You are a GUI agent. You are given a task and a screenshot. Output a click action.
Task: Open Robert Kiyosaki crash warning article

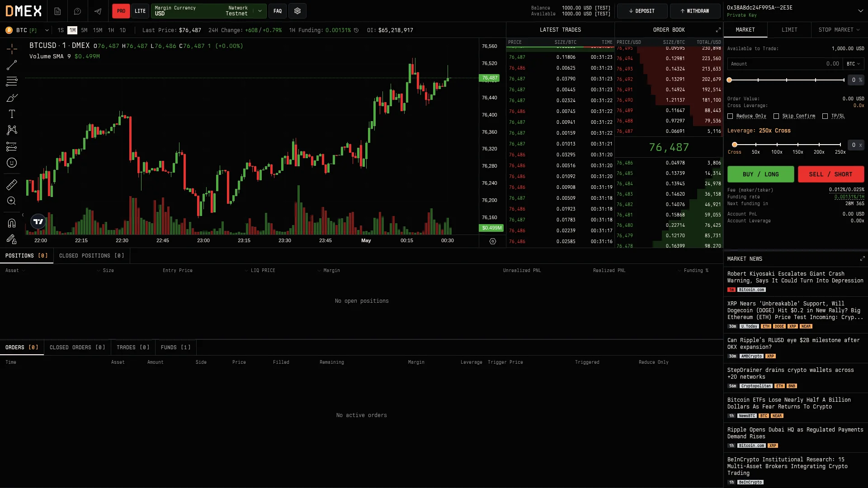point(795,277)
